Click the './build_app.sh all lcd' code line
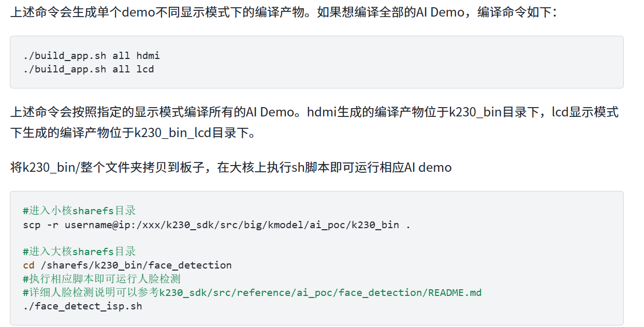644x327 pixels. click(x=88, y=69)
